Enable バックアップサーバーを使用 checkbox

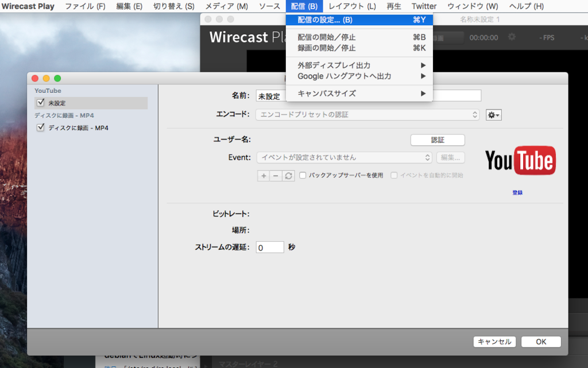tap(303, 175)
